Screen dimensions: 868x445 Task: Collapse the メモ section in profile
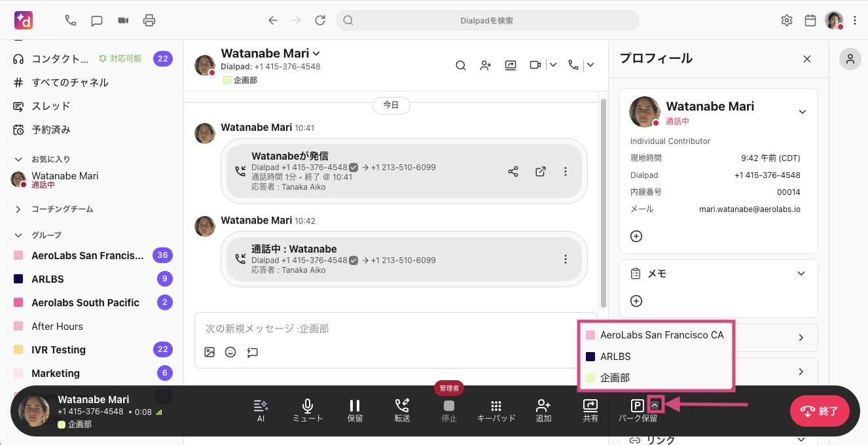[x=801, y=274]
